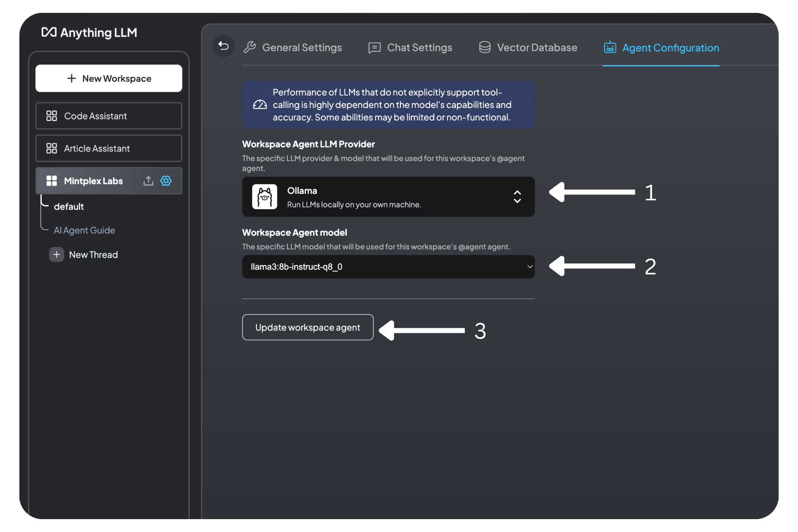The image size is (798, 532).
Task: Click New Workspace button
Action: click(109, 78)
